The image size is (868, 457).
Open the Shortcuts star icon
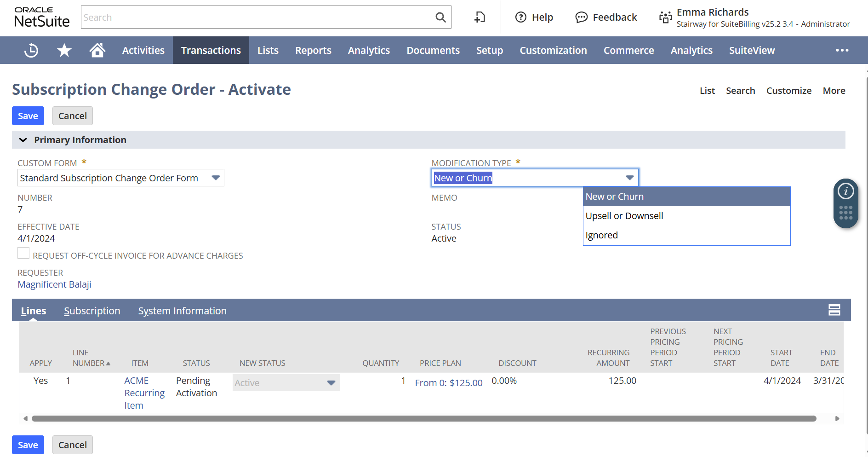64,50
